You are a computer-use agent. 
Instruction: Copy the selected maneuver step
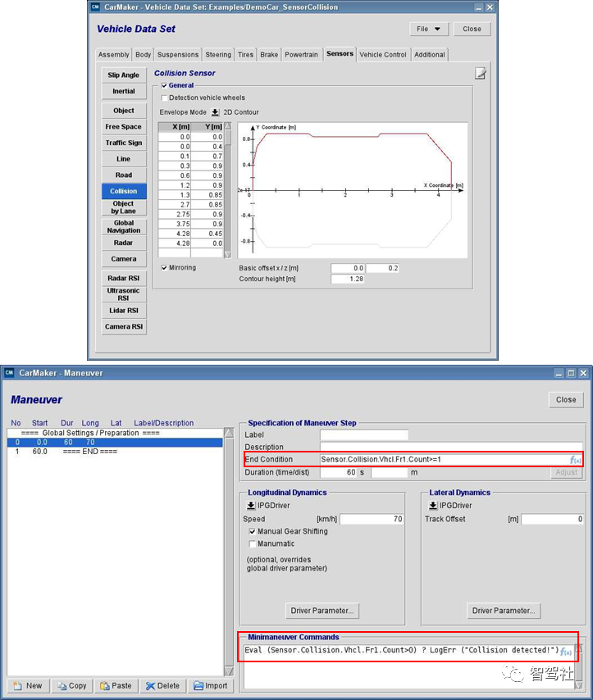pyautogui.click(x=71, y=686)
